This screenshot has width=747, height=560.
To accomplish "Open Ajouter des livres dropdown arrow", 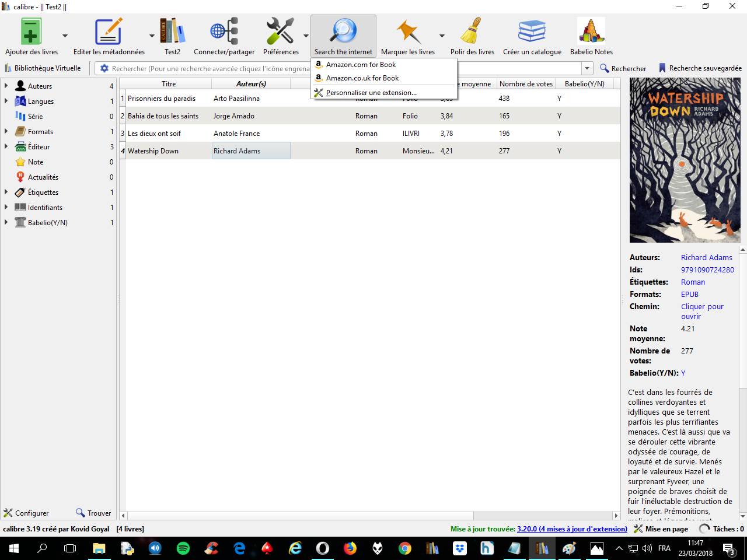I will click(x=65, y=36).
